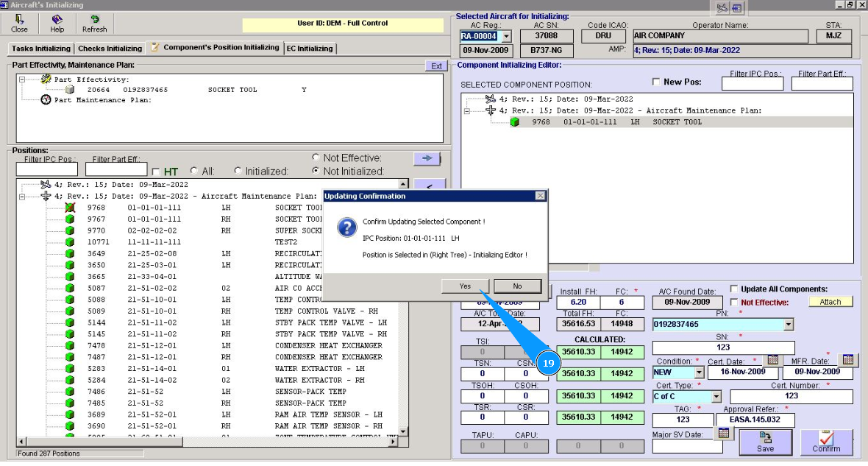Check the New Pos checkbox
The image size is (868, 466).
(656, 82)
